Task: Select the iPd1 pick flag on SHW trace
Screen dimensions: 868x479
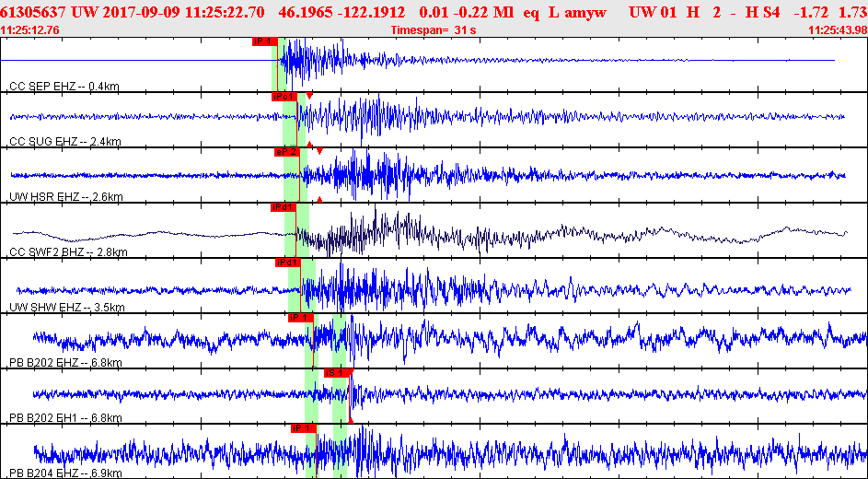Action: (287, 263)
